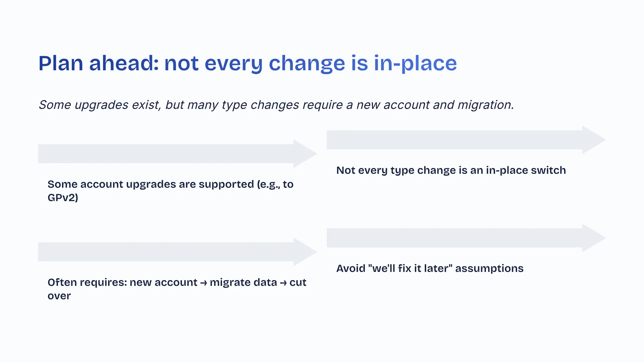Select the arrow above 'Avoid we'll fix it later'
Viewport: 644px width, 362px height.
[x=456, y=238]
